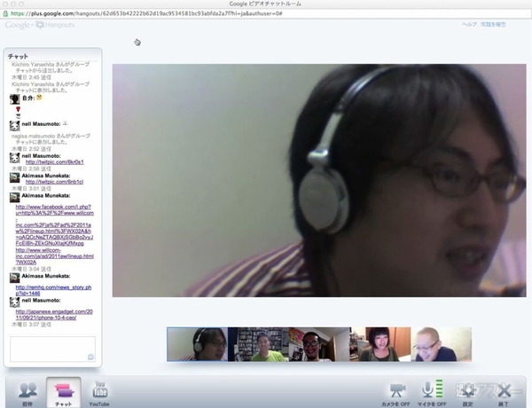The width and height of the screenshot is (532, 408).
Task: Select the woman participant thumbnail
Action: [x=380, y=344]
